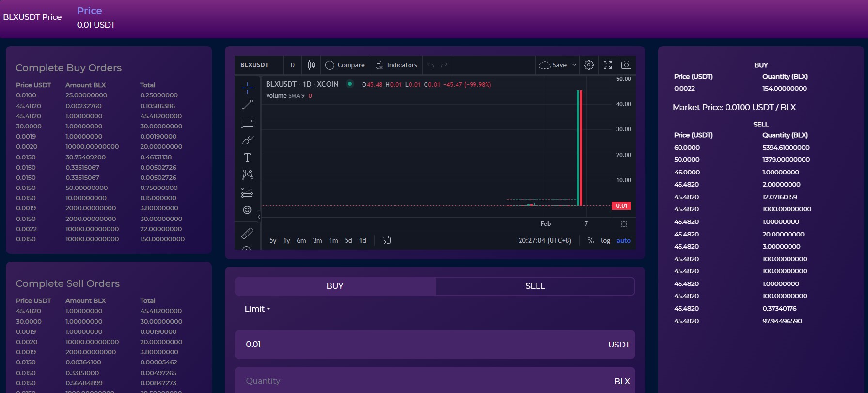The height and width of the screenshot is (393, 868).
Task: Click buy order amount 30.75409200
Action: pyautogui.click(x=86, y=157)
